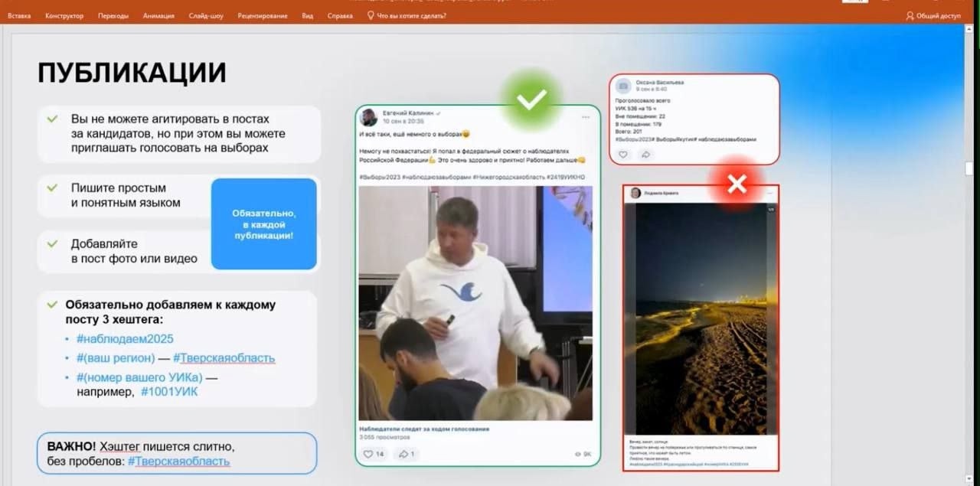Open the Вставка ribbon tab
The height and width of the screenshot is (486, 980).
pyautogui.click(x=19, y=15)
